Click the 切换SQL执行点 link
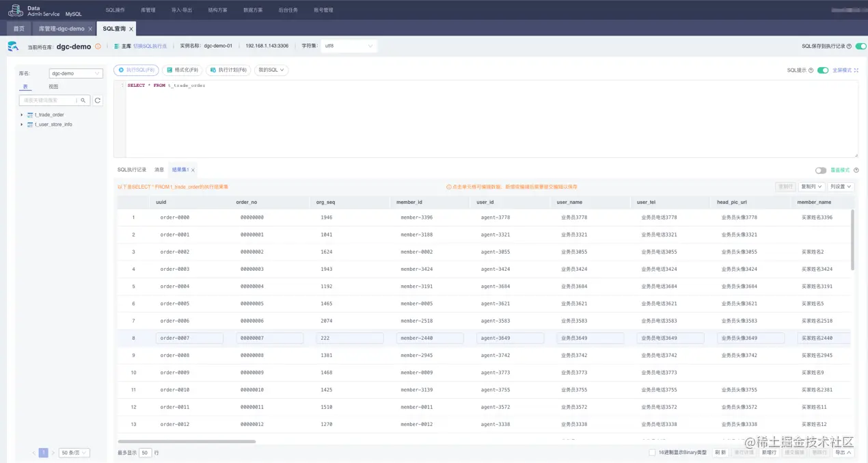The height and width of the screenshot is (463, 868). tap(150, 46)
